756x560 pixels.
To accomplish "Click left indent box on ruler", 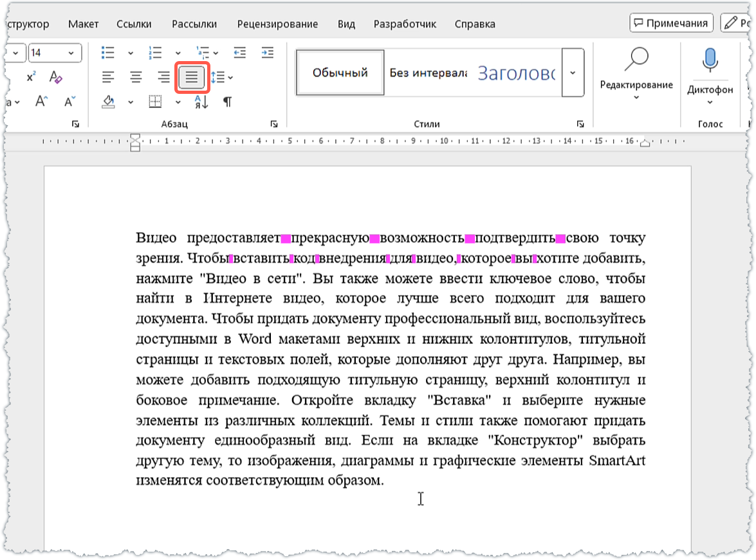I will tap(135, 149).
